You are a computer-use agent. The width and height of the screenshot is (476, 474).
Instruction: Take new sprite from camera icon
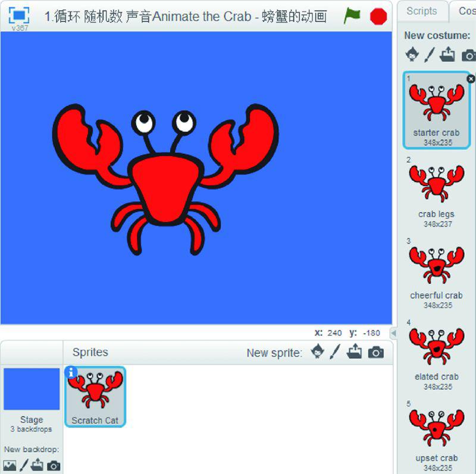[376, 353]
